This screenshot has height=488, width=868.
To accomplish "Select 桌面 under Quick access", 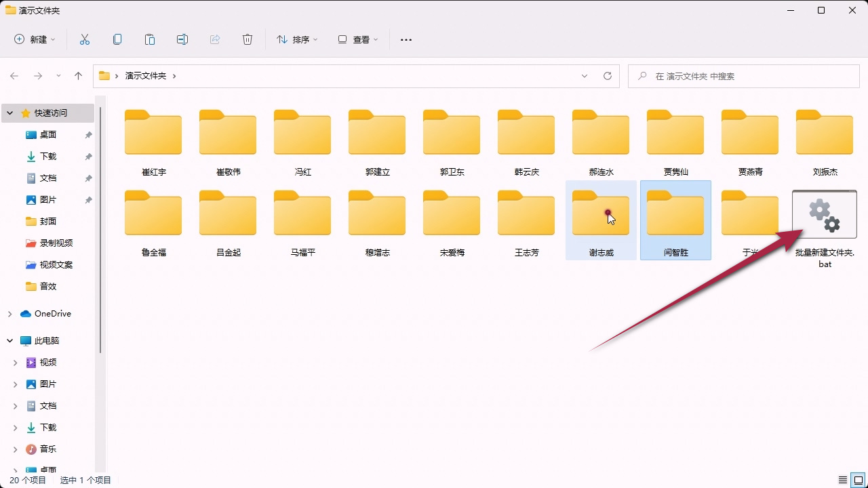I will (48, 135).
